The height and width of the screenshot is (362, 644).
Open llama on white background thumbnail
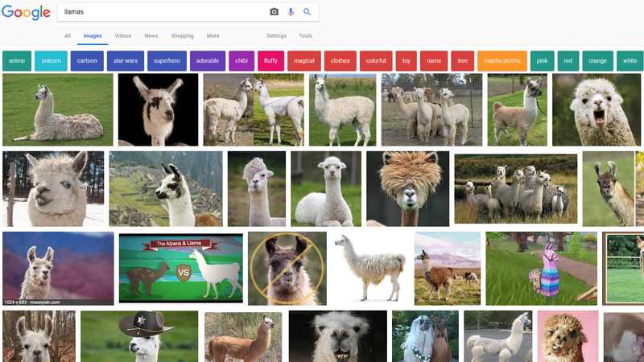[370, 269]
